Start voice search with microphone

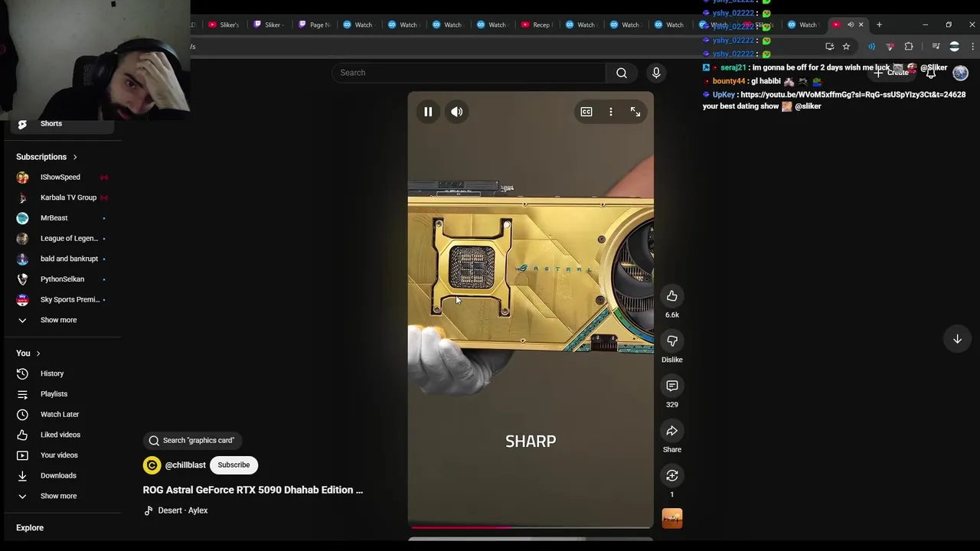tap(656, 73)
